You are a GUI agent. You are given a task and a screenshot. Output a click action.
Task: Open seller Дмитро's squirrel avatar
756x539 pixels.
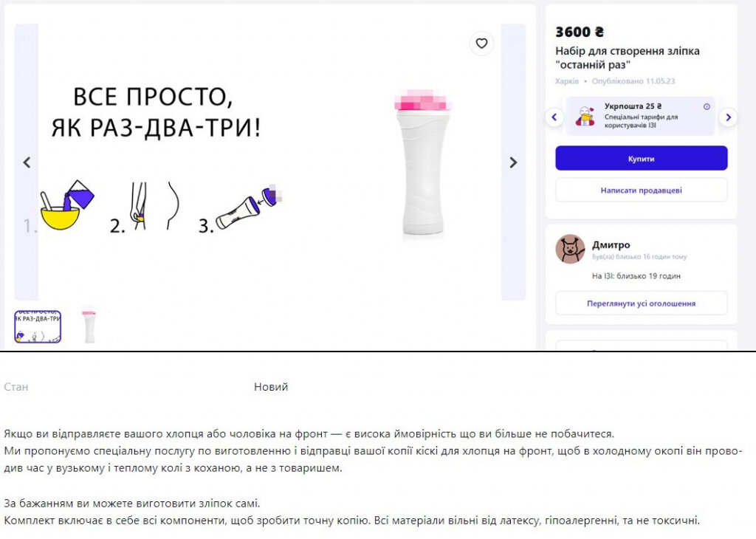[570, 250]
